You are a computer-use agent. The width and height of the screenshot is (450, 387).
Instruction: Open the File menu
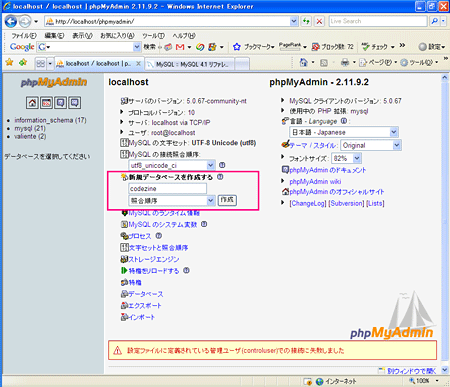[24, 35]
